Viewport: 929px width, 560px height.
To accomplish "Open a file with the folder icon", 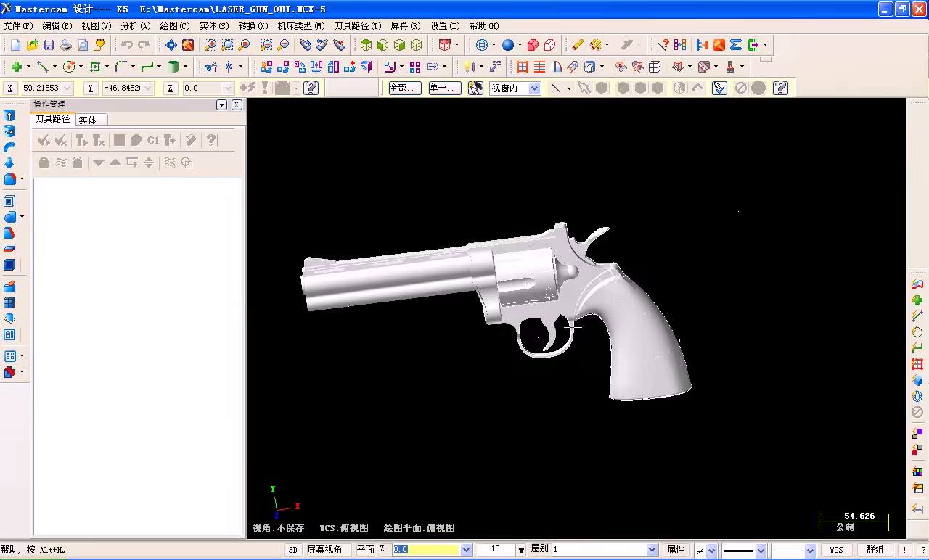I will (32, 45).
